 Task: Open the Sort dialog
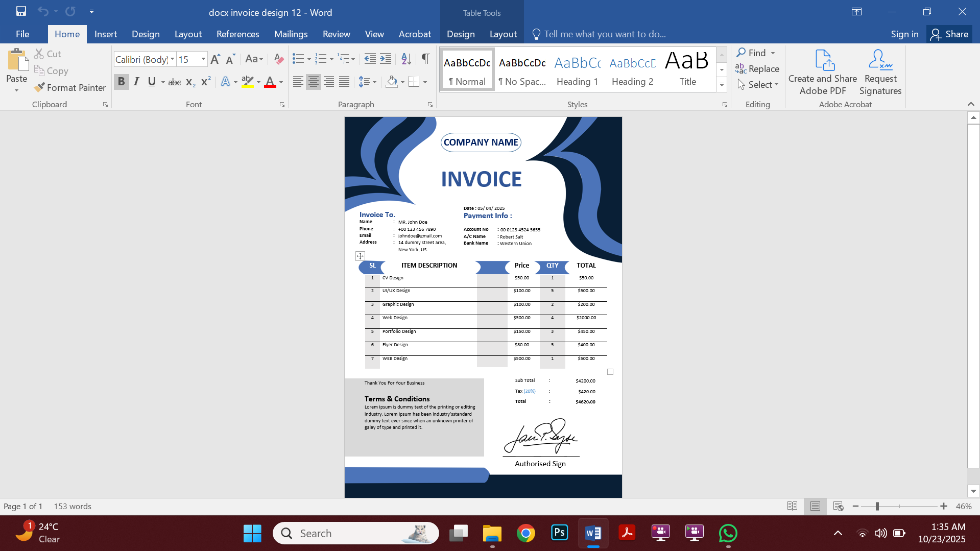point(405,59)
